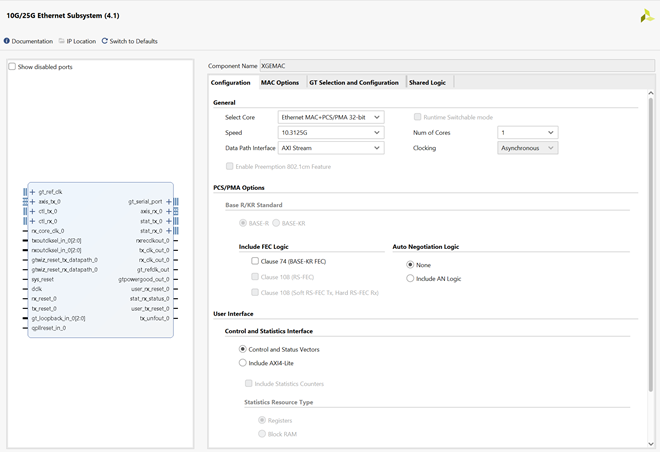This screenshot has height=452, width=660.
Task: Expand the axis_tx_0 port plus icon
Action: (32, 202)
